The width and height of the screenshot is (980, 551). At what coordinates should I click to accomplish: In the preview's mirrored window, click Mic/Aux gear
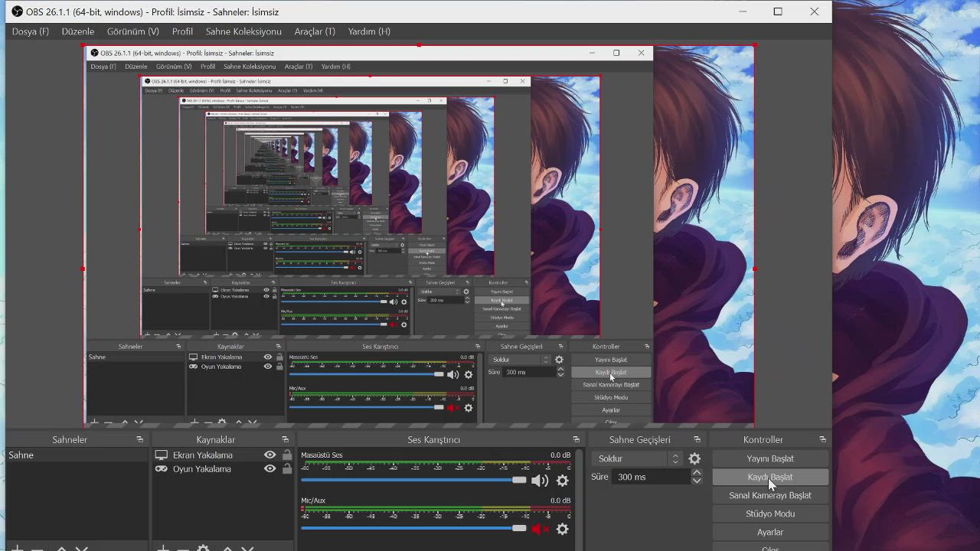point(469,408)
